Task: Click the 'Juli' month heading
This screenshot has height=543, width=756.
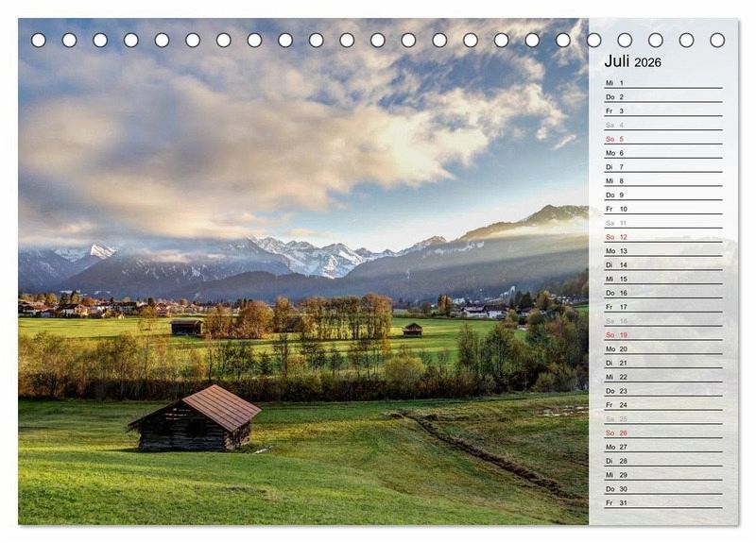Action: click(616, 61)
